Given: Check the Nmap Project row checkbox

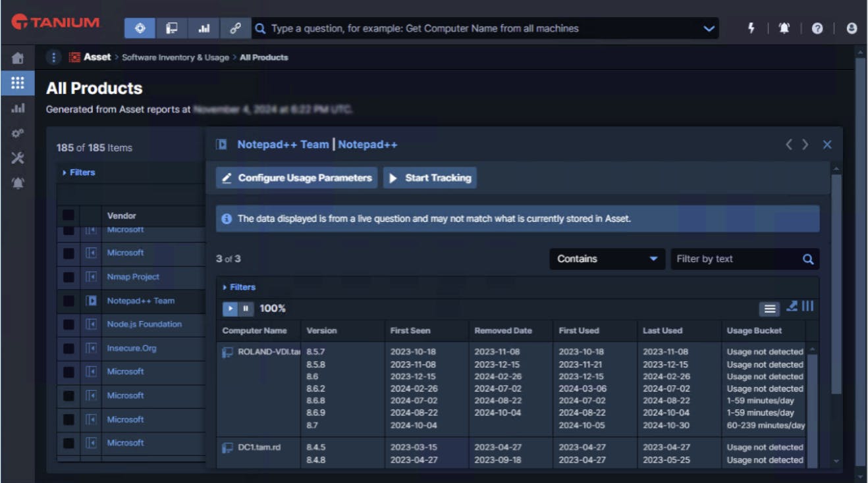Looking at the screenshot, I should click(x=68, y=277).
